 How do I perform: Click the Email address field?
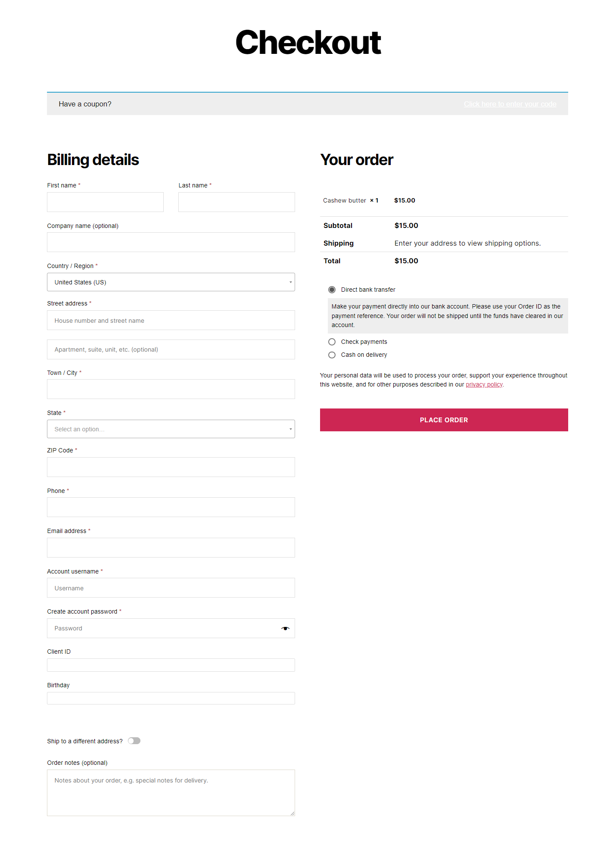tap(171, 548)
